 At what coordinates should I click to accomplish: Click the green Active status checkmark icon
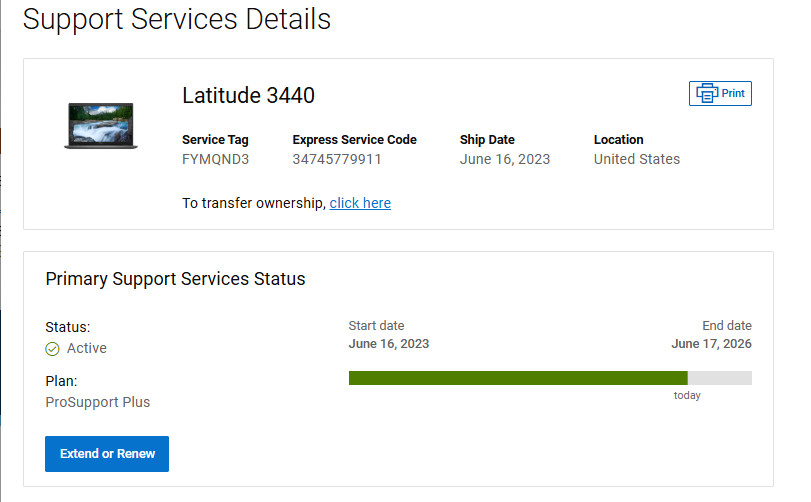pyautogui.click(x=52, y=349)
